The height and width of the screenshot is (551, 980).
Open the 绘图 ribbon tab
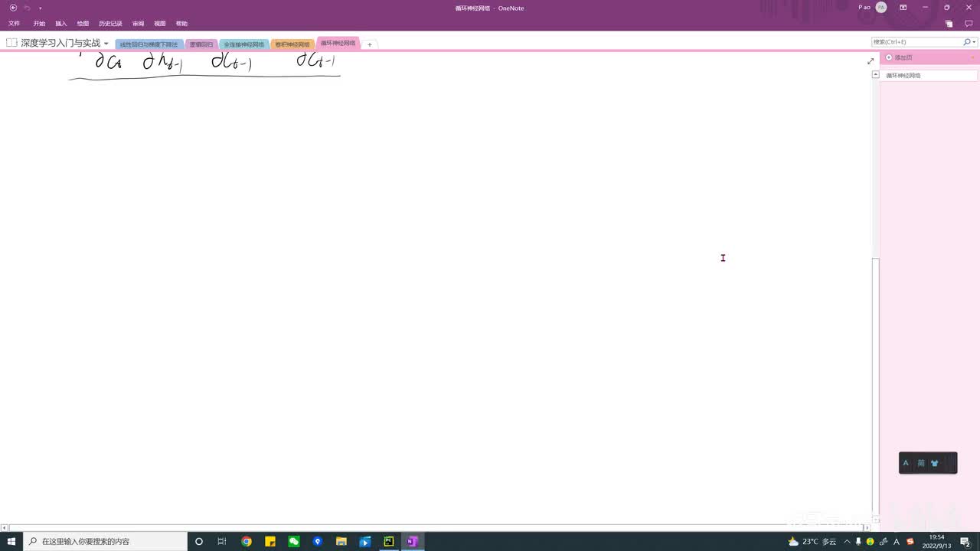(x=83, y=24)
